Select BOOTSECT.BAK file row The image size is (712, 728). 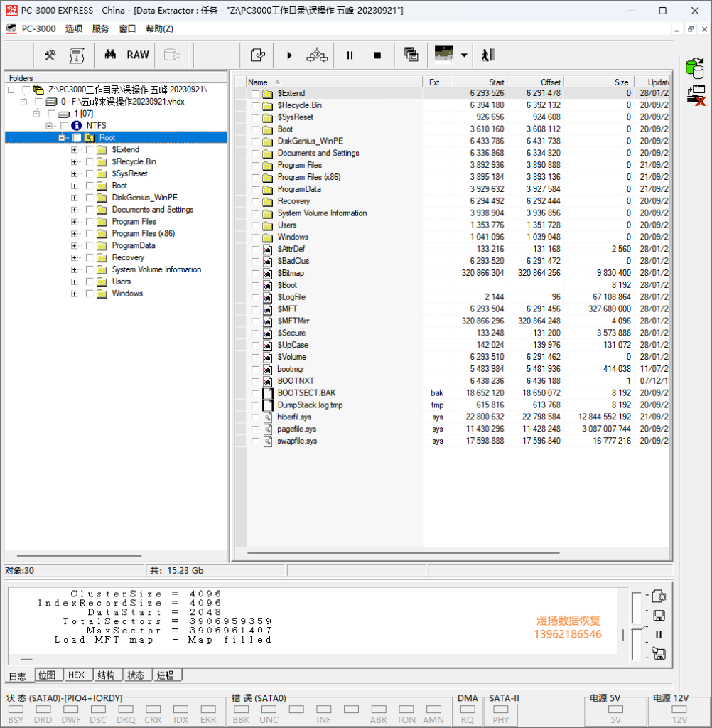452,393
